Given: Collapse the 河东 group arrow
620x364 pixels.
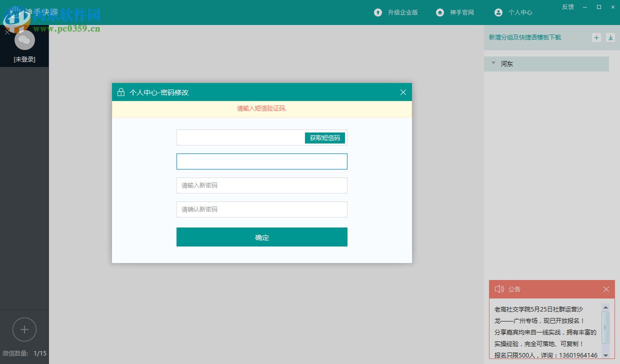Looking at the screenshot, I should pos(493,63).
